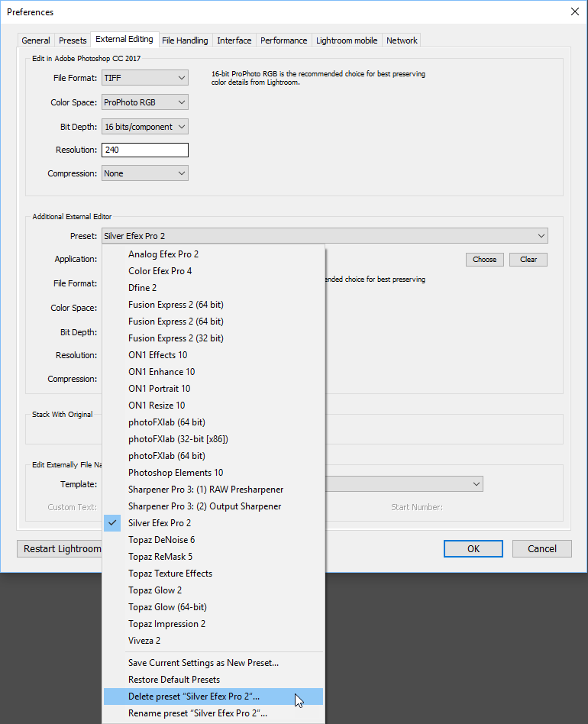Click Save Current Settings as New Preset
The image size is (588, 724).
213,663
